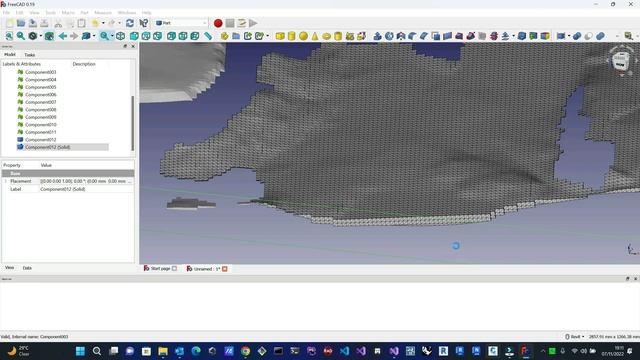Open File Explorer from the taskbar

click(x=163, y=351)
